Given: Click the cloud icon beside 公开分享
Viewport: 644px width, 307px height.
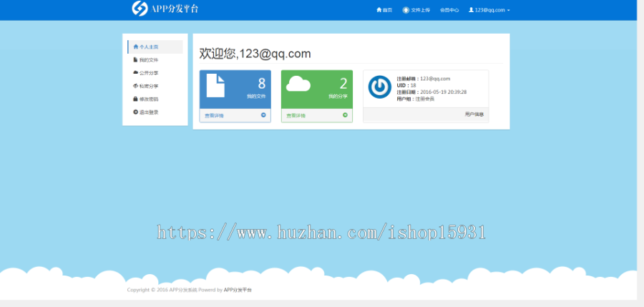Looking at the screenshot, I should coord(135,72).
